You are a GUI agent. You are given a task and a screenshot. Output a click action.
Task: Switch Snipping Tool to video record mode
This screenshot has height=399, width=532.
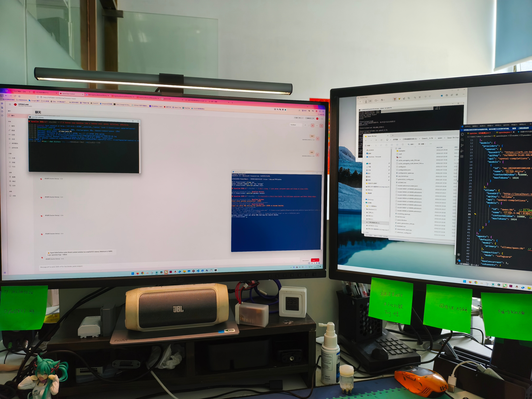pos(370,101)
